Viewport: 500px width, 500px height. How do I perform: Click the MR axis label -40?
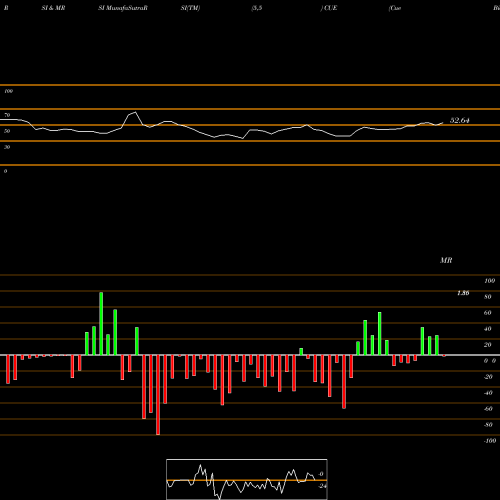click(488, 393)
